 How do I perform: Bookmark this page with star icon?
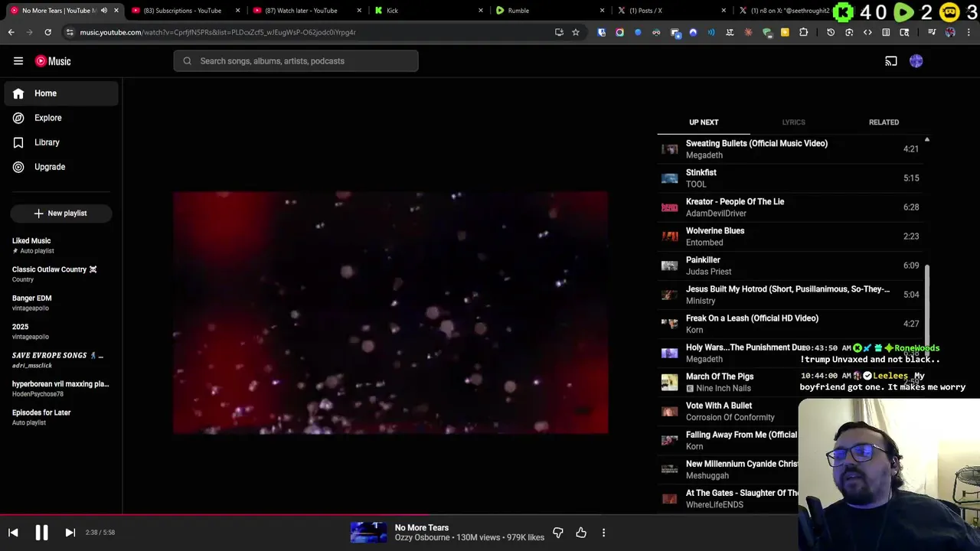[x=576, y=32]
